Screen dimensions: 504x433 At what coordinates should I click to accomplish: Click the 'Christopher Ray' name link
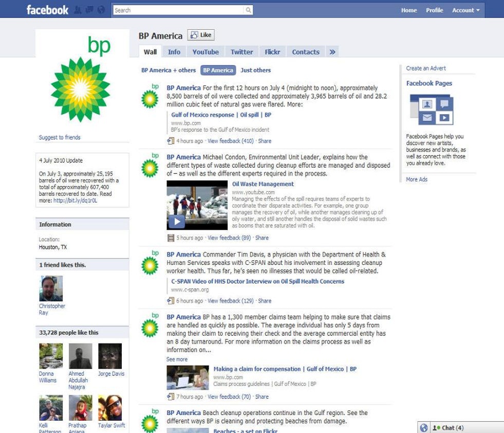(52, 309)
